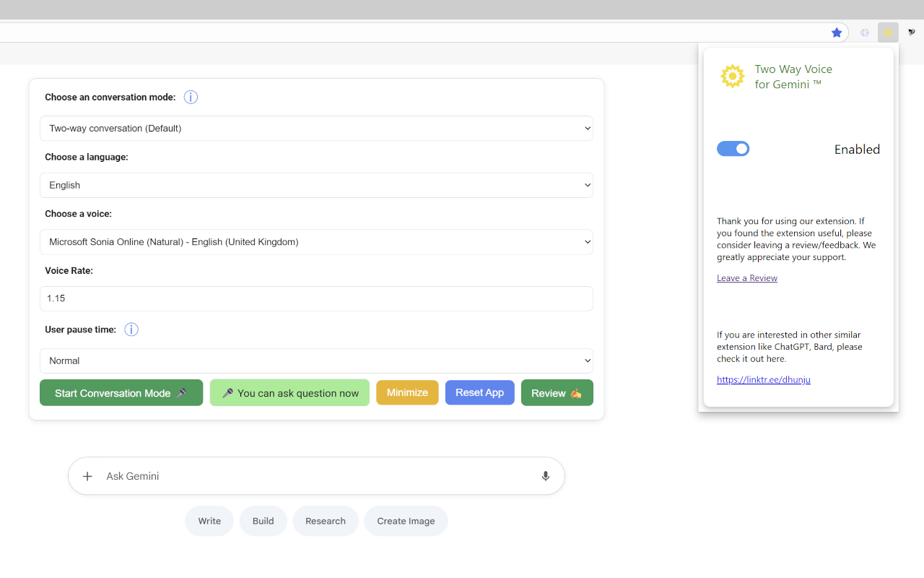Click the info icon beside conversation mode
924x578 pixels.
pyautogui.click(x=191, y=98)
